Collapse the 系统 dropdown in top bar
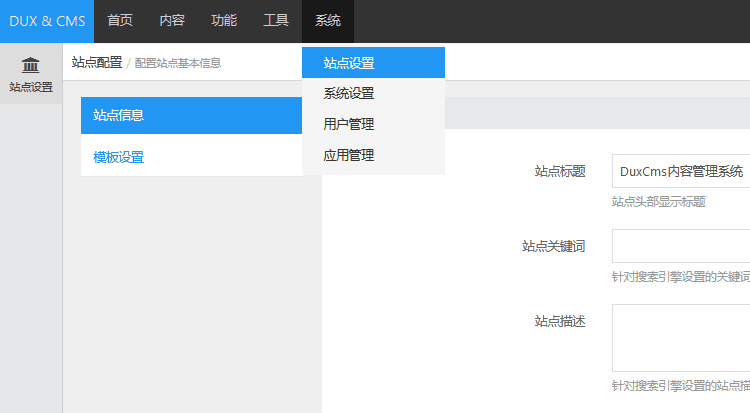The height and width of the screenshot is (413, 750). tap(328, 21)
